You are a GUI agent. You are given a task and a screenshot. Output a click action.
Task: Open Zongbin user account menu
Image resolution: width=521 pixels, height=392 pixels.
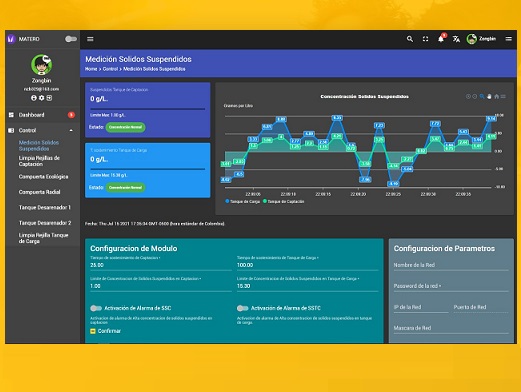tap(481, 39)
